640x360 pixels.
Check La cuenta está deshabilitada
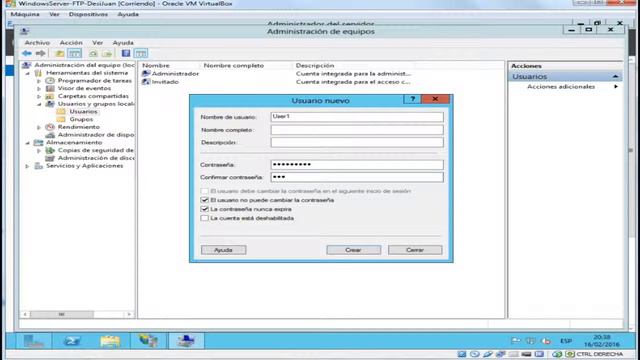point(204,218)
